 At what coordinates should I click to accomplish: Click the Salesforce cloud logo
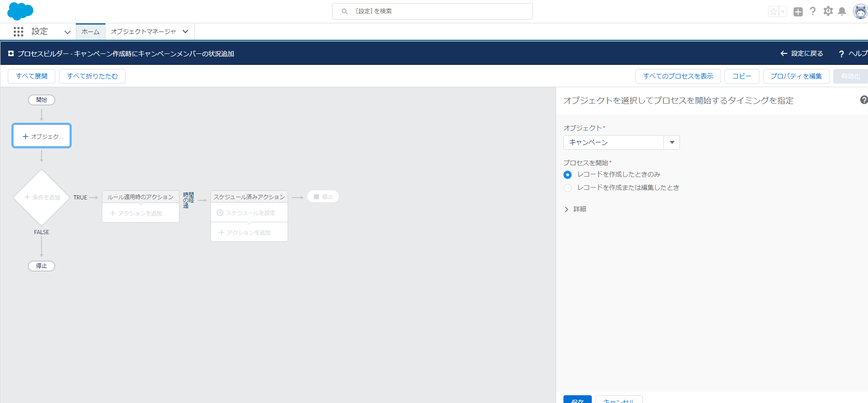point(20,11)
